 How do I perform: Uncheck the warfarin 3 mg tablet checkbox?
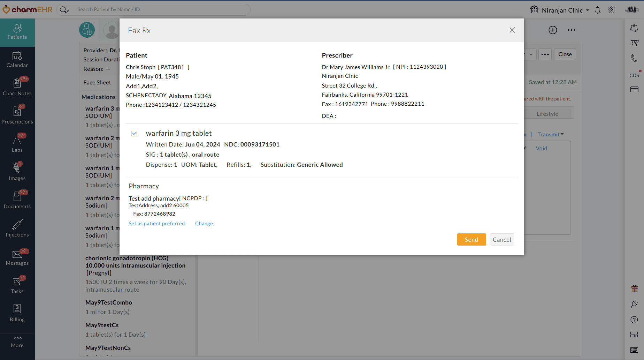pos(134,134)
